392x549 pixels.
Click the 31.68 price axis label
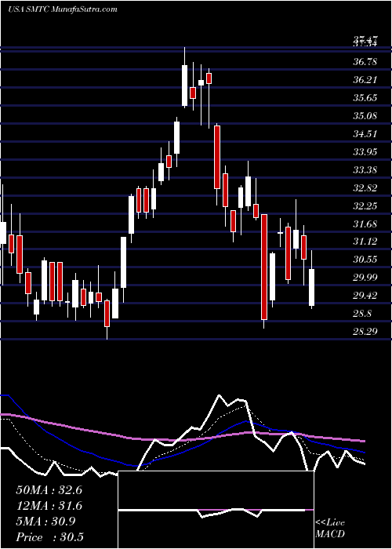pyautogui.click(x=365, y=224)
